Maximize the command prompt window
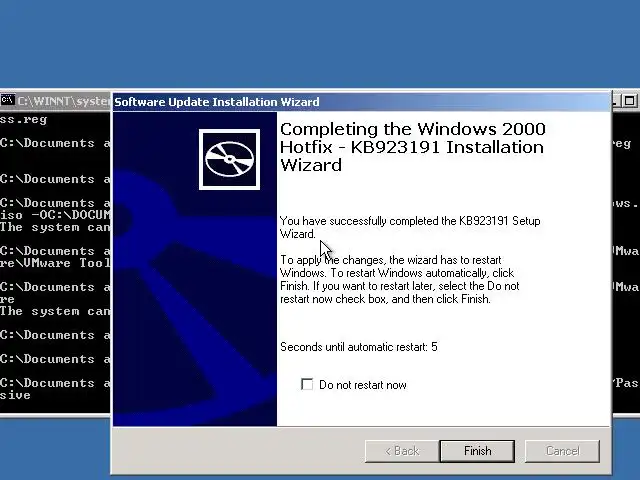 click(x=630, y=100)
